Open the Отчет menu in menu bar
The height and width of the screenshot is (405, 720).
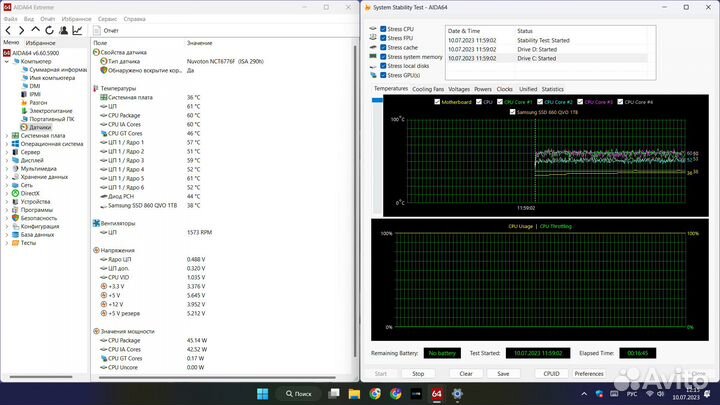pos(48,19)
